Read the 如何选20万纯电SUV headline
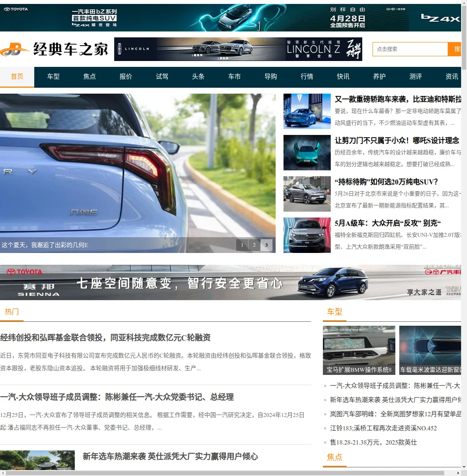 click(386, 182)
